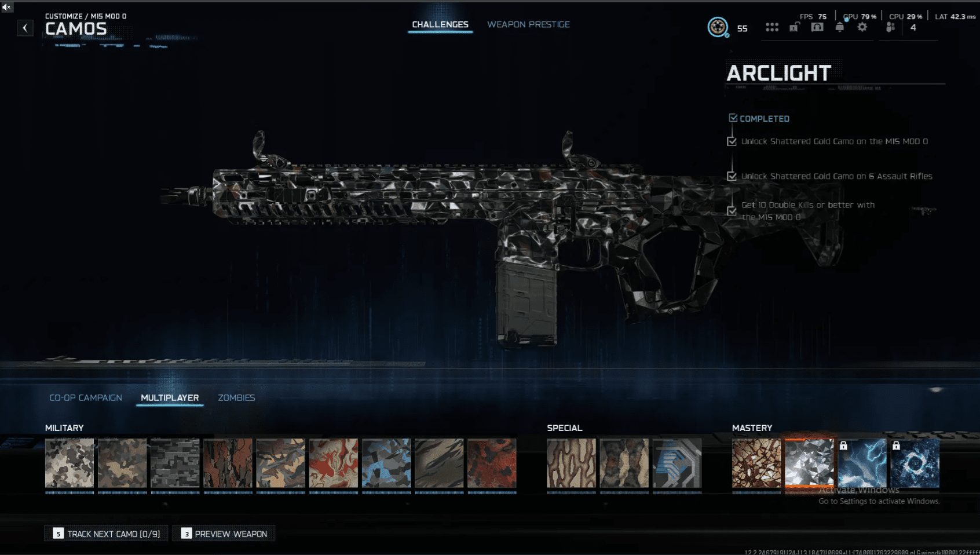This screenshot has height=555, width=980.
Task: Select the red and blue splatter camo swatch
Action: click(333, 463)
